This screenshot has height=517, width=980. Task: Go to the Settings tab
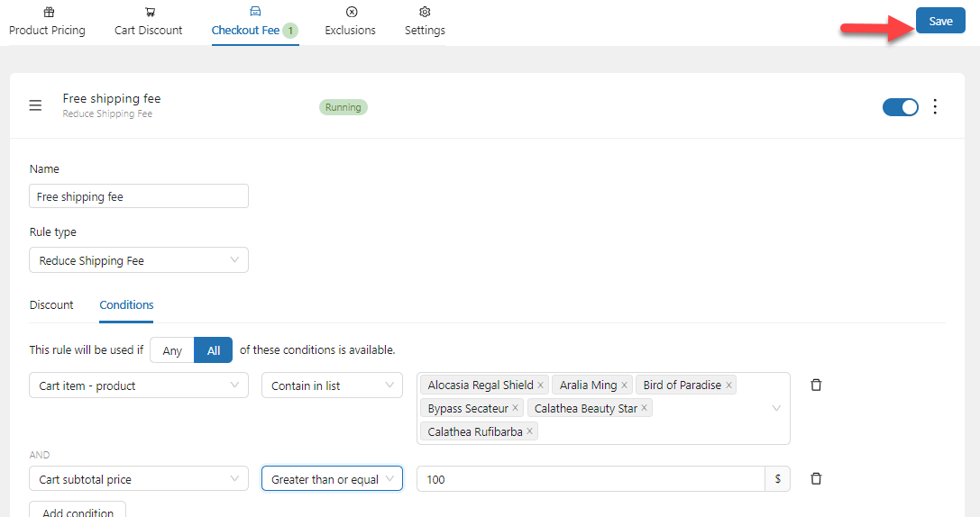425,23
